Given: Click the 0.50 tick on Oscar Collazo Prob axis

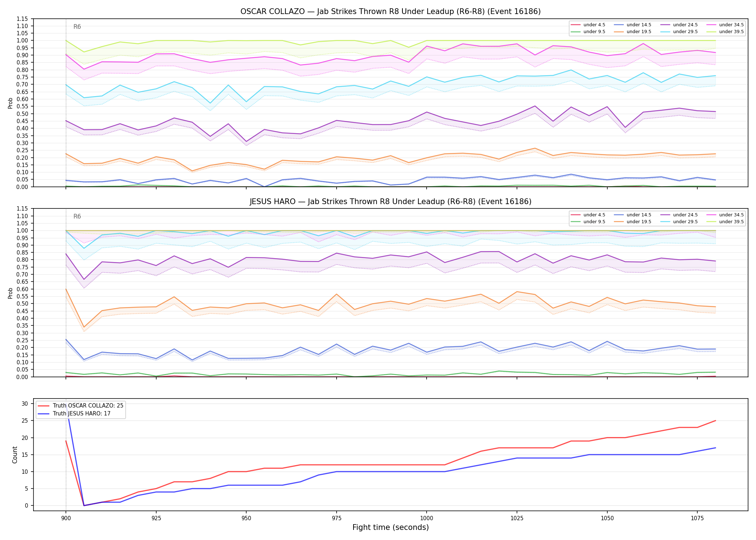Looking at the screenshot, I should pyautogui.click(x=23, y=114).
